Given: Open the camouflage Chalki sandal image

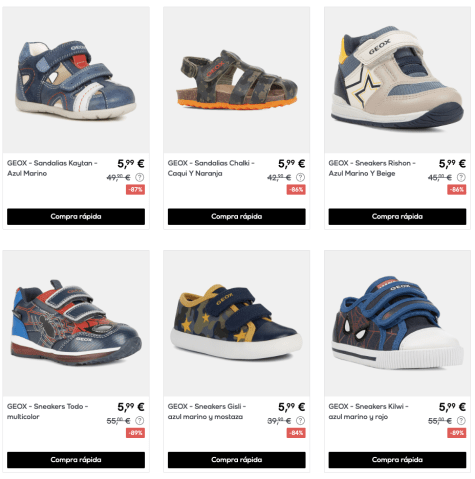Looking at the screenshot, I should click(x=237, y=80).
